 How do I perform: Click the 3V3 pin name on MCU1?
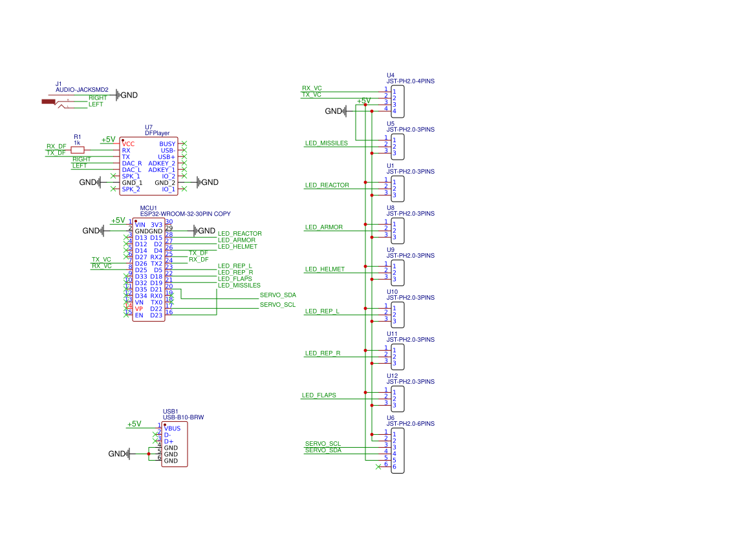[157, 225]
